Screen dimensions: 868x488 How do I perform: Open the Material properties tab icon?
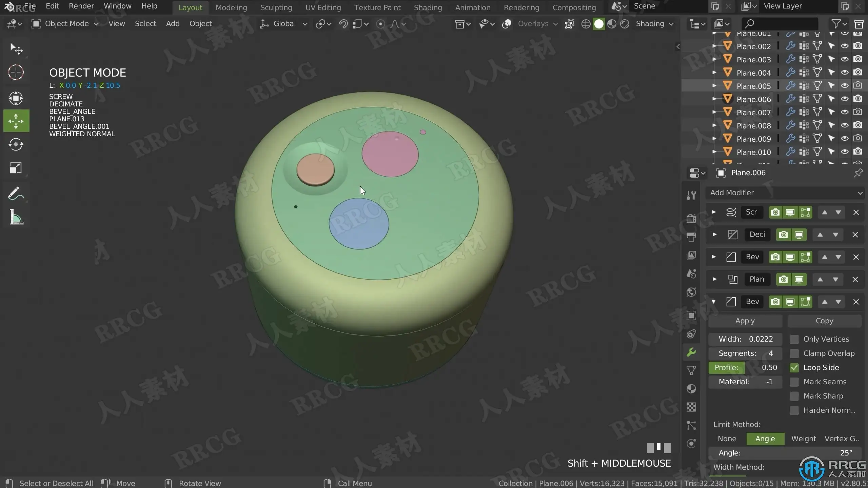(x=691, y=389)
